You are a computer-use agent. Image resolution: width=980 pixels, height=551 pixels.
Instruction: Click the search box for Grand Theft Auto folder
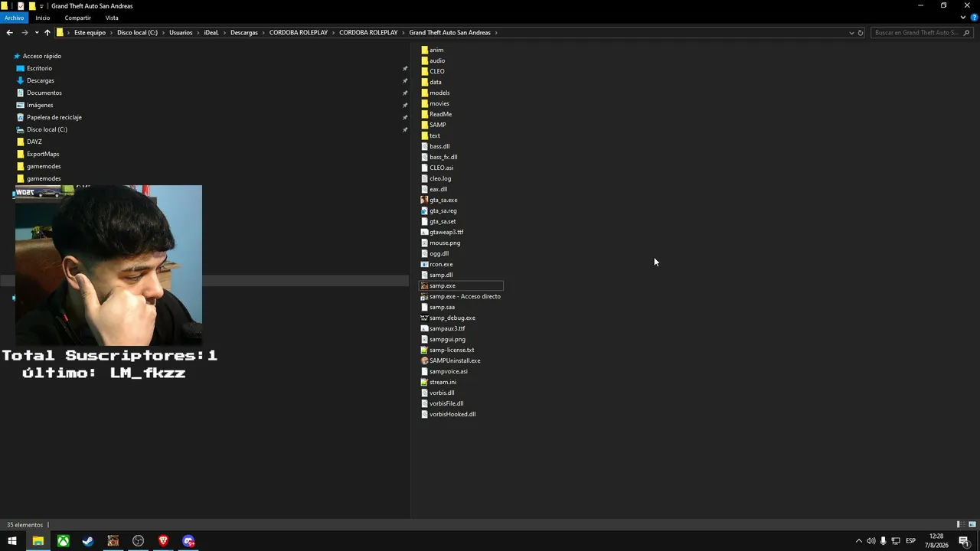(921, 33)
